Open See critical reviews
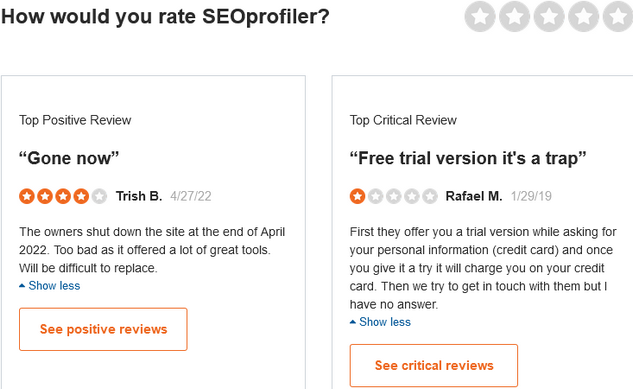 434,366
